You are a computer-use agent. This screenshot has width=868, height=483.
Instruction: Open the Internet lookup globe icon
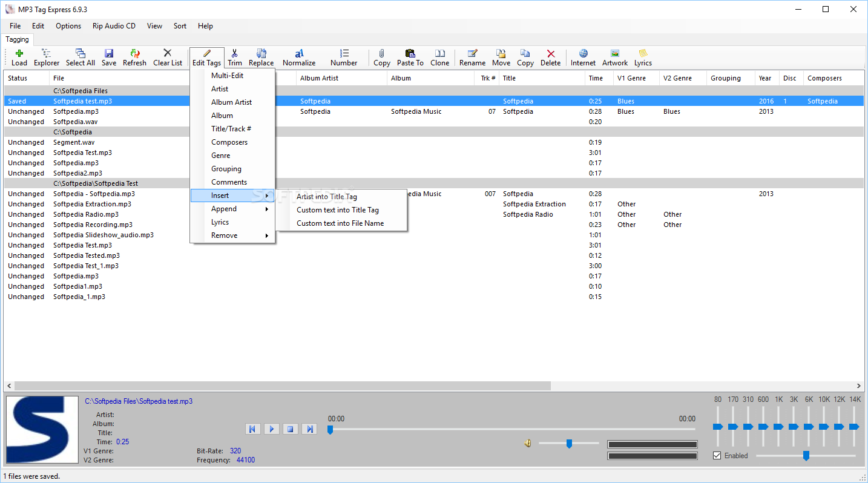pos(583,57)
